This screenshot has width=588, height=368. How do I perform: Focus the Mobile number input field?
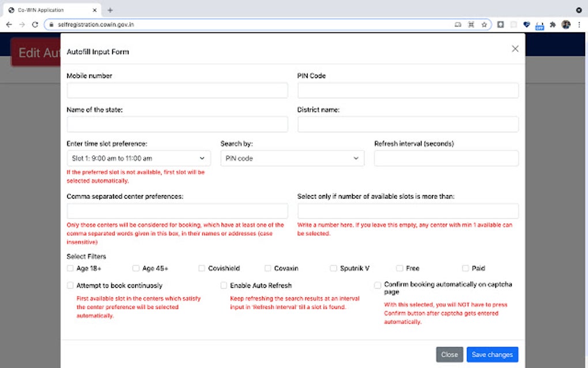[x=177, y=91]
